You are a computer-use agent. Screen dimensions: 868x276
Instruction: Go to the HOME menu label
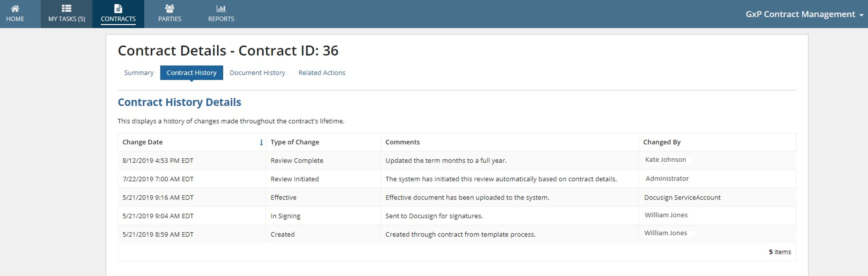[15, 19]
